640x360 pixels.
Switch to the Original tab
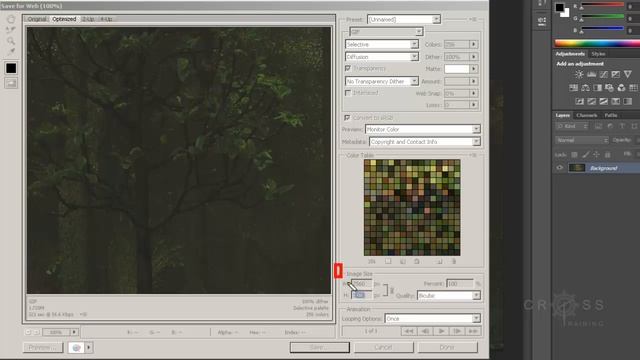pyautogui.click(x=37, y=19)
